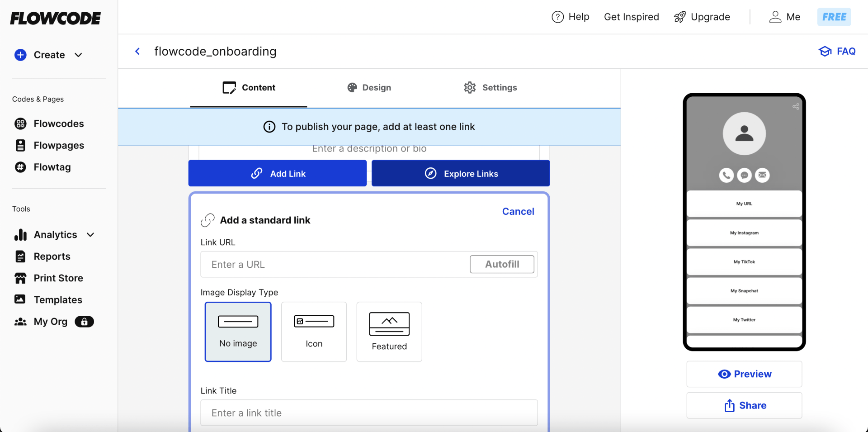This screenshot has width=868, height=432.
Task: Click the Help question mark icon
Action: click(x=558, y=17)
